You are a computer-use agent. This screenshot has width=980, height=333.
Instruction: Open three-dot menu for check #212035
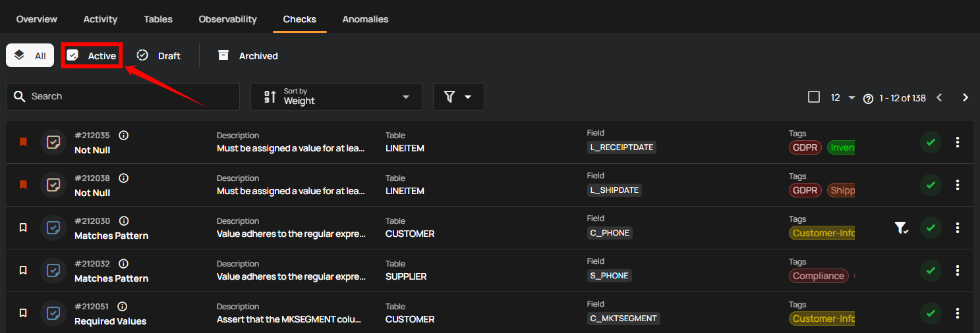pos(958,142)
